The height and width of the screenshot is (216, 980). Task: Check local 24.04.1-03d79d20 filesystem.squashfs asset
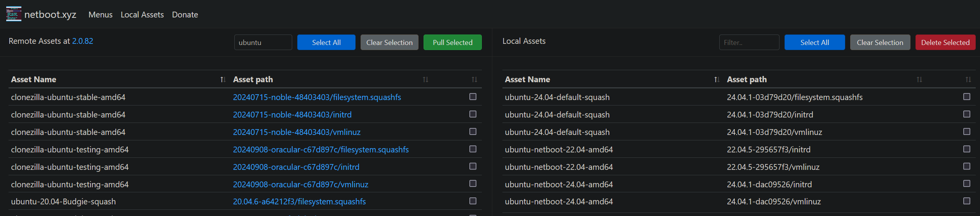click(x=967, y=97)
